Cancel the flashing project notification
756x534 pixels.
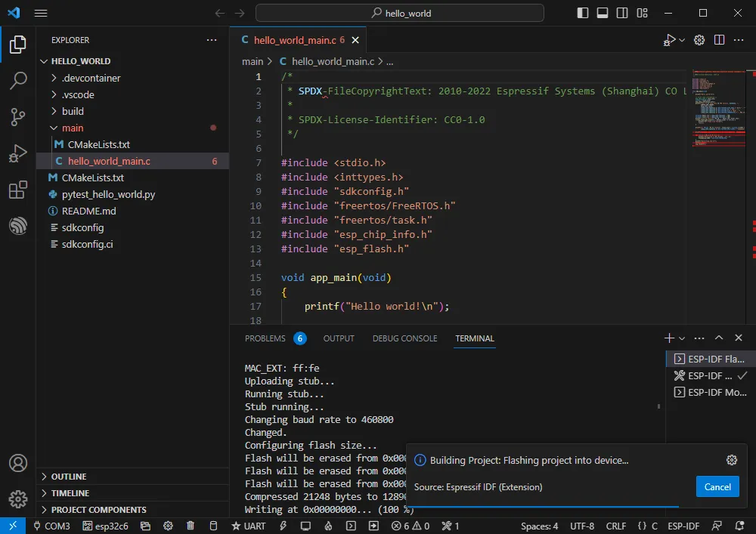pos(717,487)
